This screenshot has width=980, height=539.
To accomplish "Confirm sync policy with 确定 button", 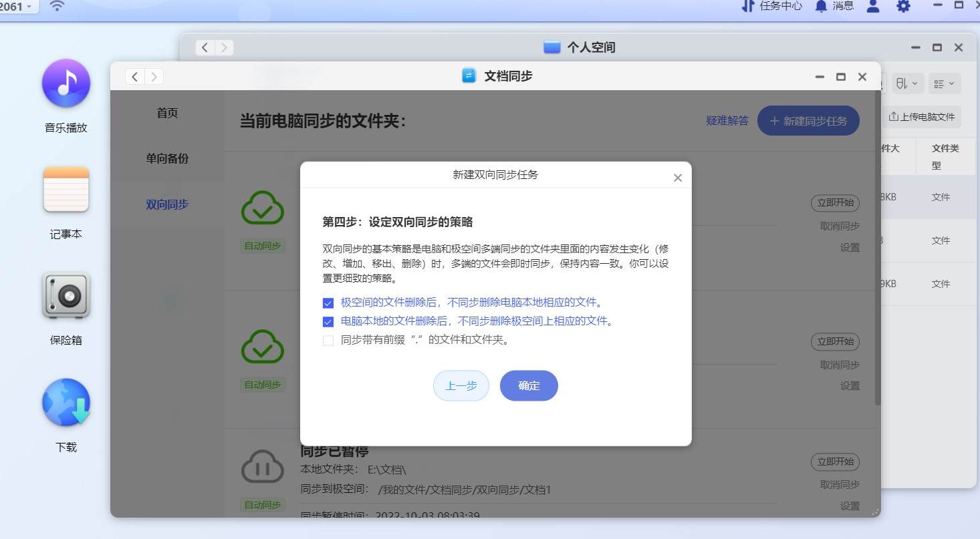I will [528, 385].
